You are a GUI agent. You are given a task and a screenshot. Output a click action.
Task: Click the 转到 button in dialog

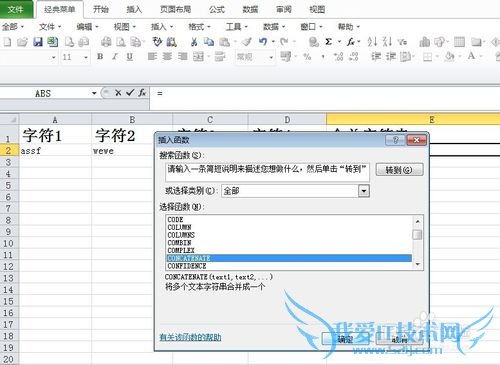pos(399,170)
